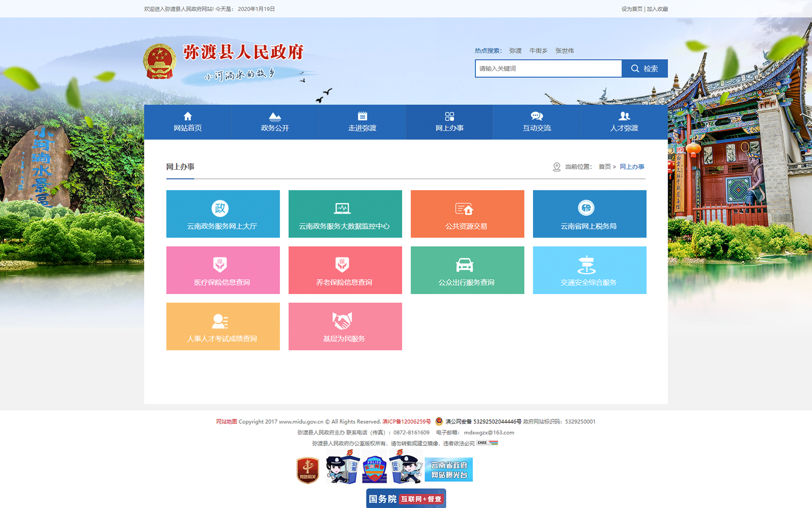Select the 互动交流 navigation item

[x=536, y=122]
